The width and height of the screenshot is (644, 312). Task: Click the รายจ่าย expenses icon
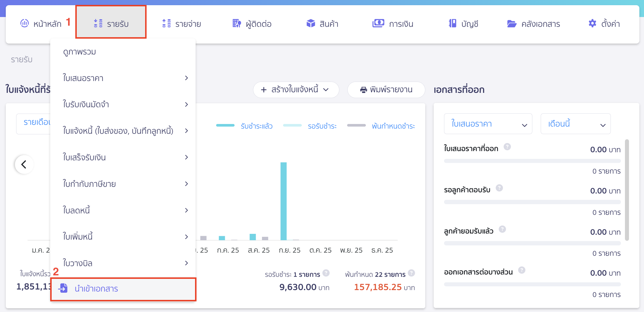pos(166,23)
